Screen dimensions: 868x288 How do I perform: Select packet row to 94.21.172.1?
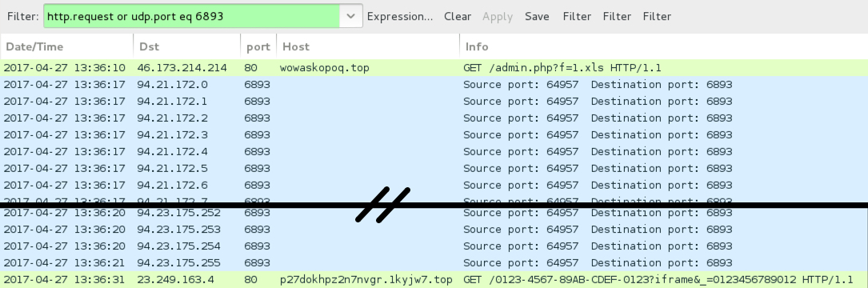(434, 102)
